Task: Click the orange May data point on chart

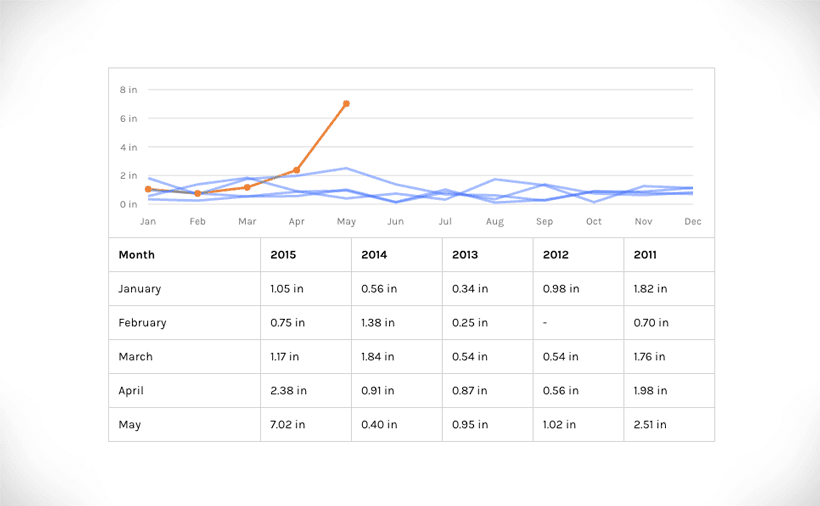Action: click(x=346, y=103)
